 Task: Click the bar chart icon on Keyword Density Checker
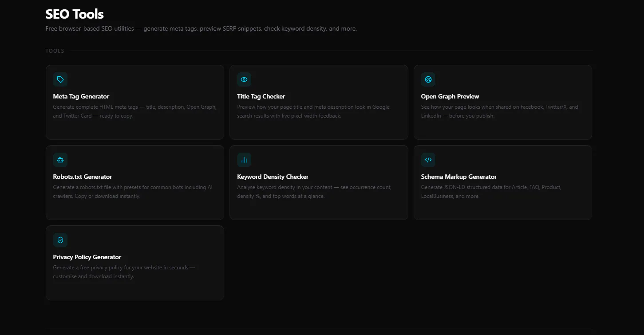tap(244, 160)
